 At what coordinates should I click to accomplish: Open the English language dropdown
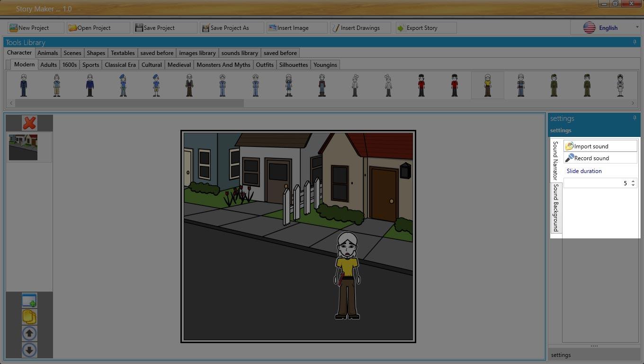(x=605, y=27)
